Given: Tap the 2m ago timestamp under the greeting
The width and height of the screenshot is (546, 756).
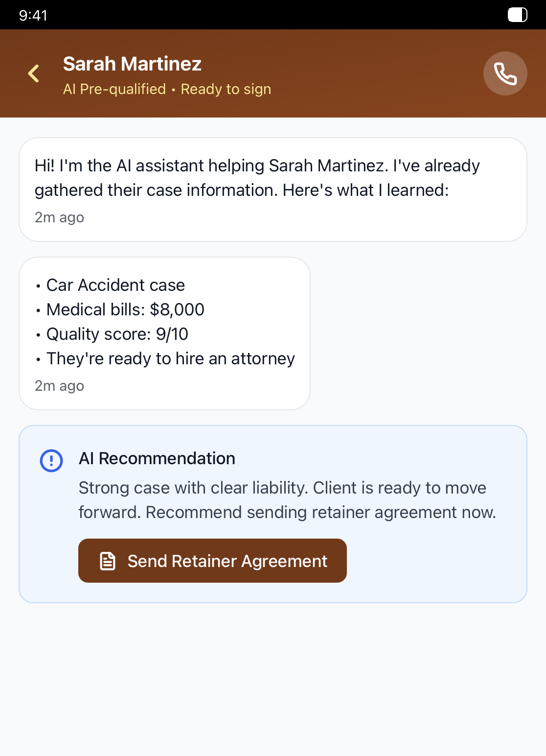Looking at the screenshot, I should 59,217.
